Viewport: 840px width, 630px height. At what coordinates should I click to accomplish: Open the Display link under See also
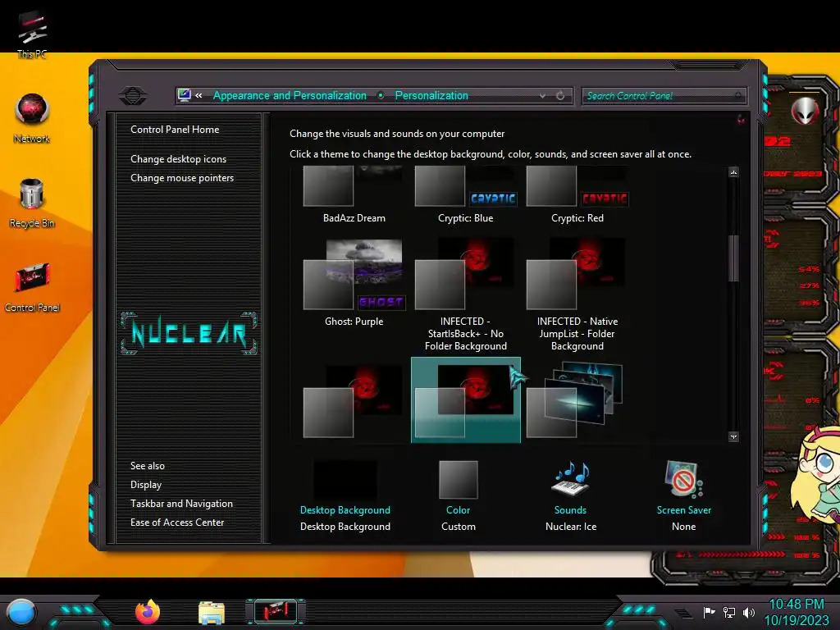146,485
